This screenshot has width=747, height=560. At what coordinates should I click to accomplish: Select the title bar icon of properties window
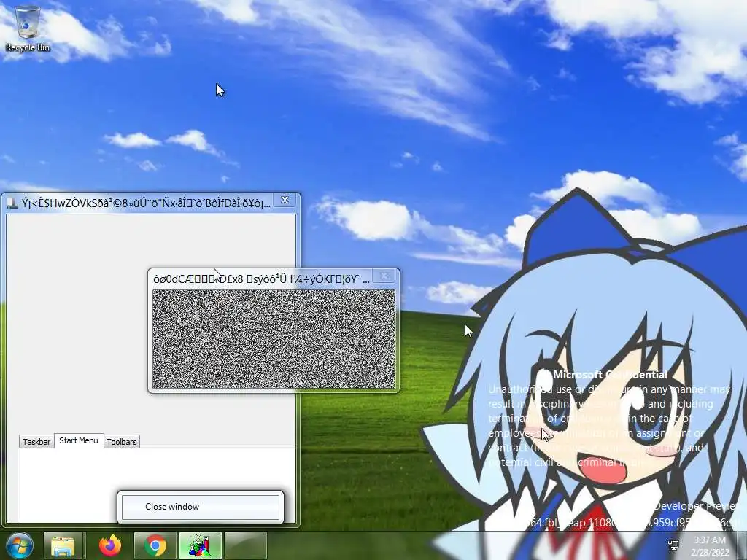click(12, 203)
